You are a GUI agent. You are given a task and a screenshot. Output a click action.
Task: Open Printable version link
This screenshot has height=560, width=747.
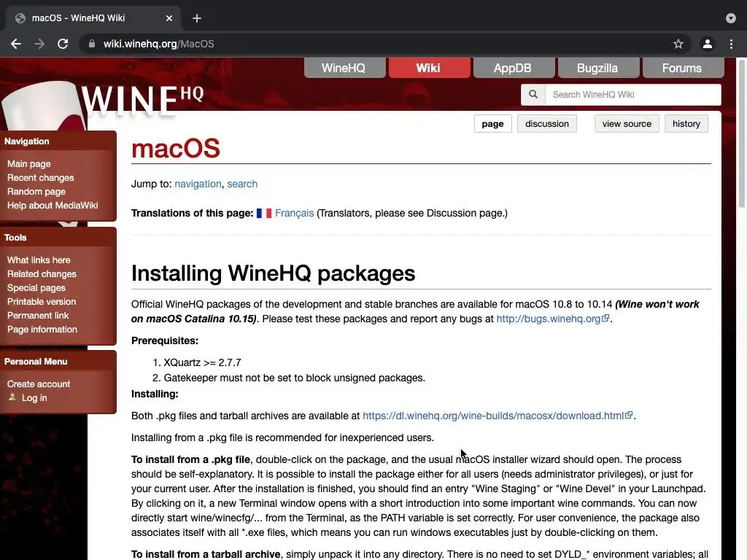(x=42, y=301)
